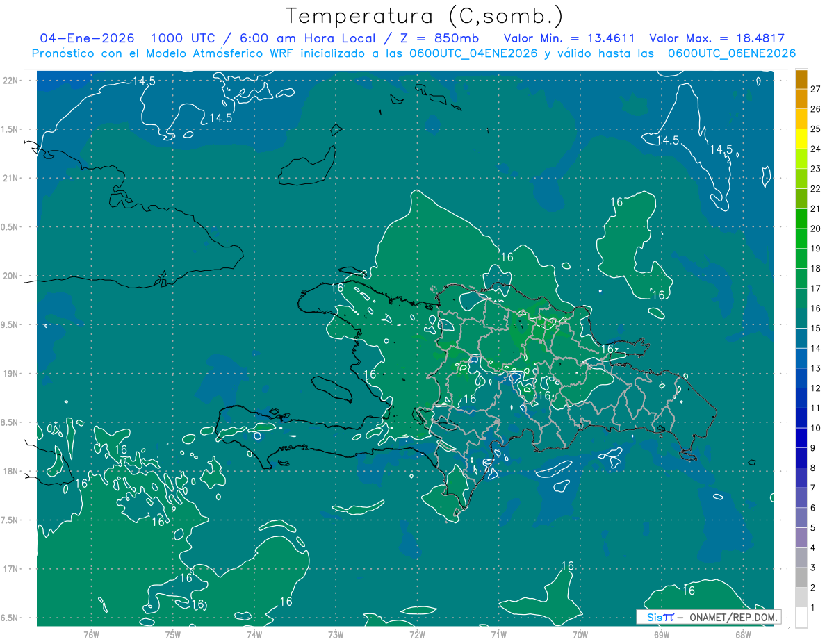Click the '68W' longitude axis label

[742, 635]
